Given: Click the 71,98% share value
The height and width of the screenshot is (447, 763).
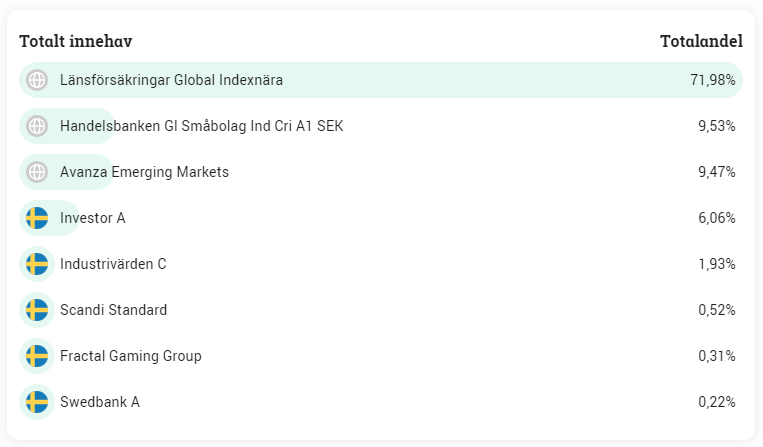Looking at the screenshot, I should click(712, 80).
